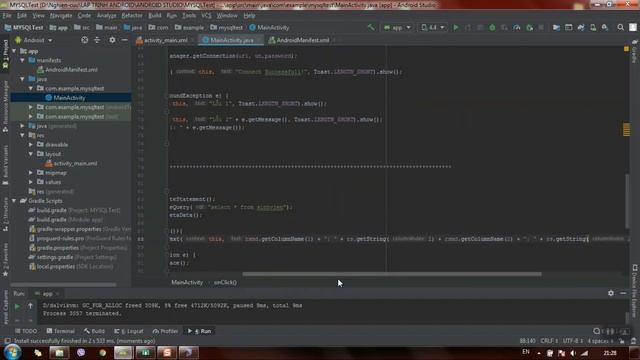This screenshot has height=360, width=640.
Task: Collapse the layout folder
Action: [x=31, y=154]
